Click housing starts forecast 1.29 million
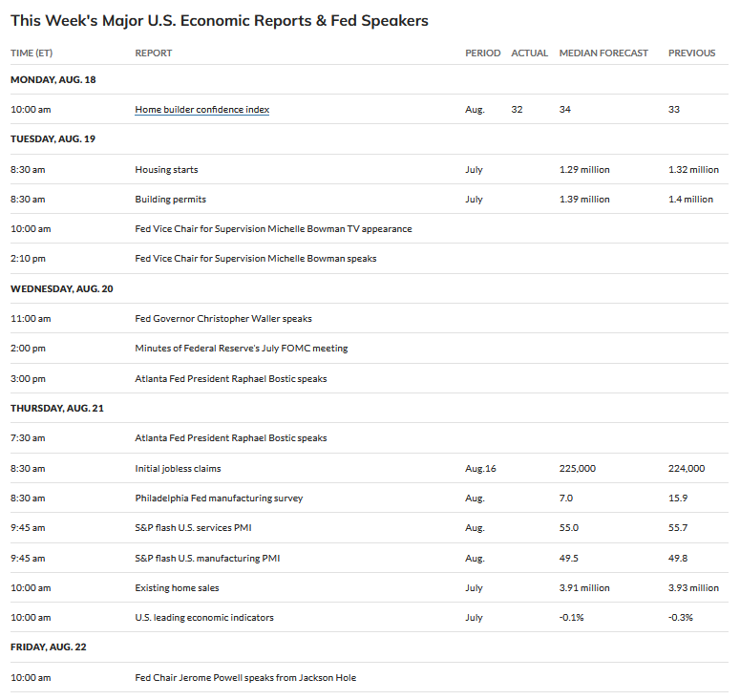This screenshot has width=740, height=700. pos(584,169)
